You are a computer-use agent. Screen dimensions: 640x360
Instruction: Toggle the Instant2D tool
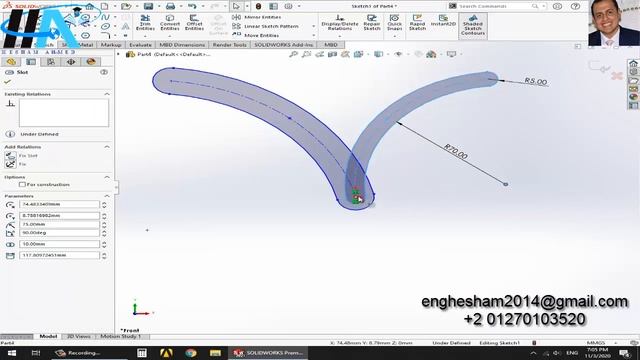[x=443, y=21]
